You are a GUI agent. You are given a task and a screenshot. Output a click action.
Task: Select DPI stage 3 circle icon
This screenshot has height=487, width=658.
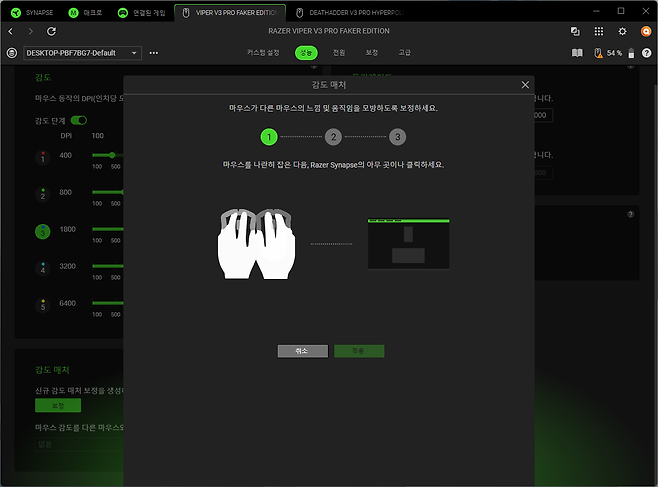42,231
